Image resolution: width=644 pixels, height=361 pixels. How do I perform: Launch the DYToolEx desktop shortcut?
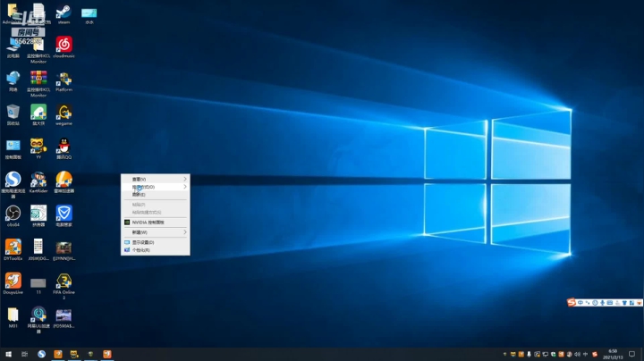click(13, 250)
